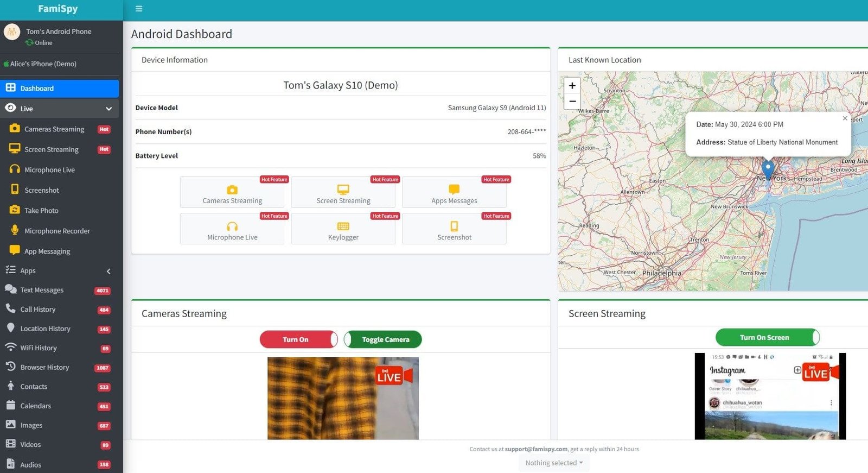This screenshot has height=473, width=868.
Task: Click the Microphone Live hot feature card
Action: tap(232, 229)
